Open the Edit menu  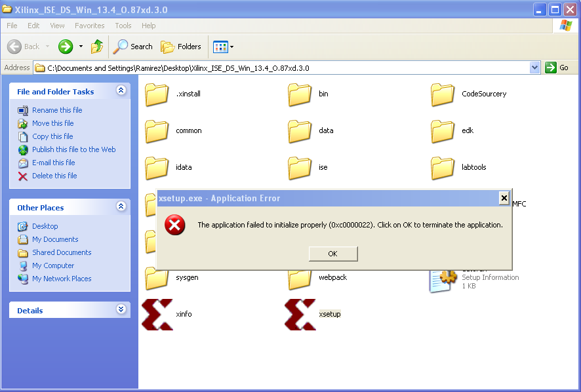(33, 26)
